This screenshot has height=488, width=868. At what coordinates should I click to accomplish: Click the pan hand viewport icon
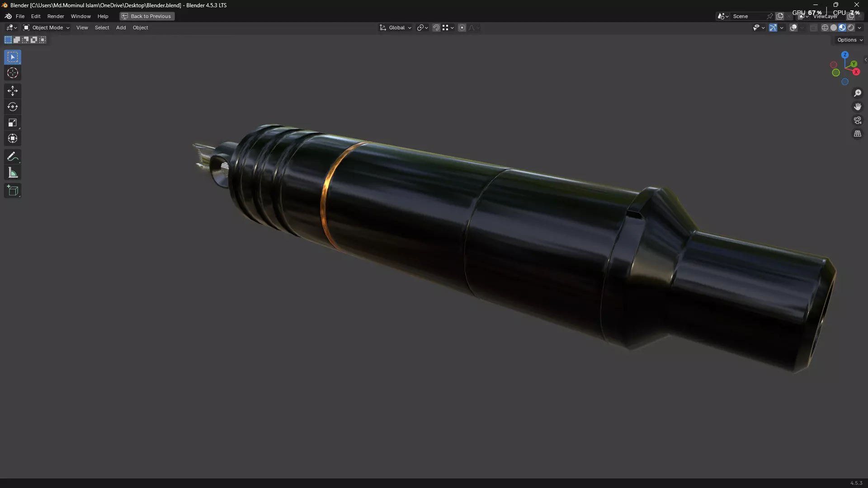coord(858,107)
